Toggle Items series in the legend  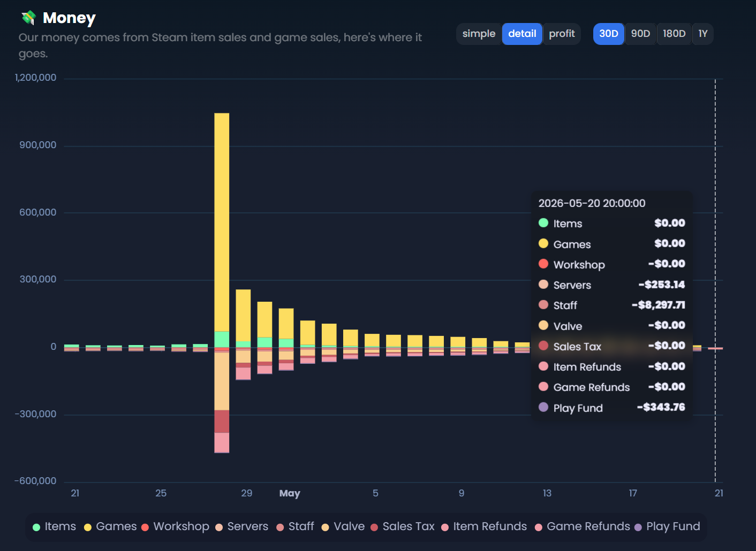55,527
